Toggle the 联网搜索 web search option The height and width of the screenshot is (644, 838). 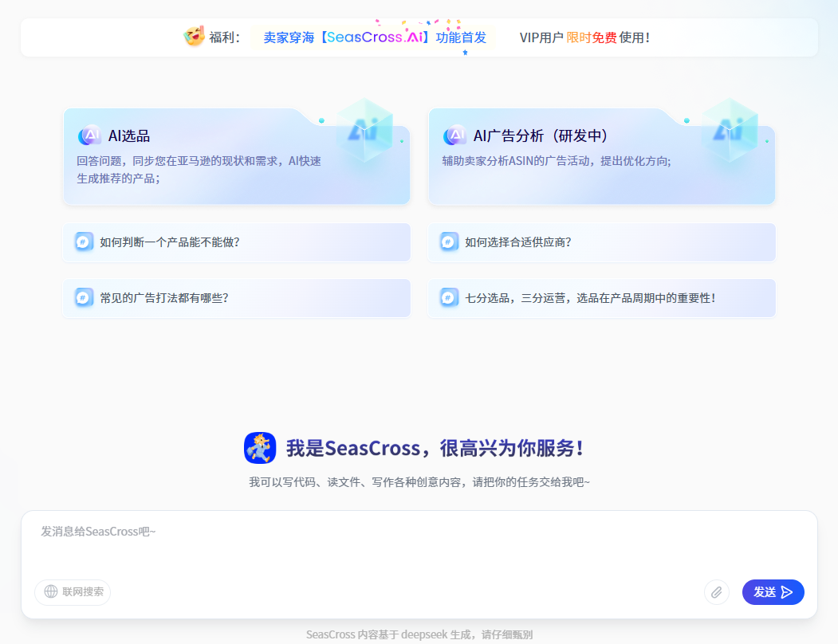coord(73,591)
